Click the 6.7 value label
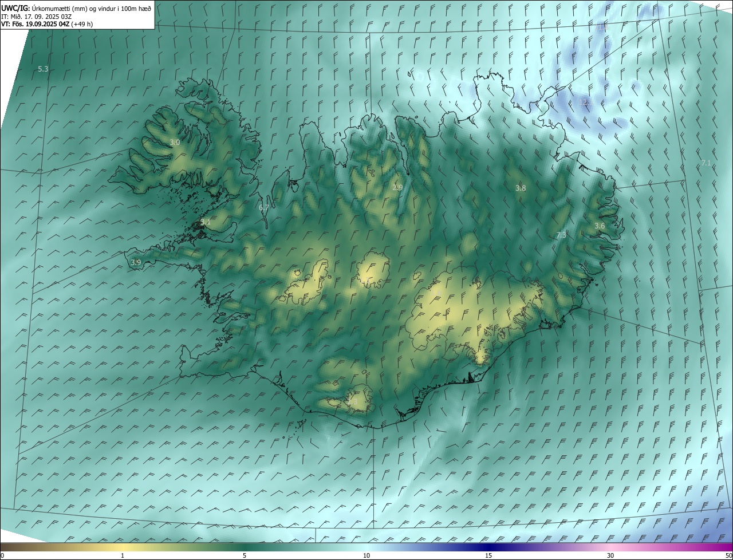 (264, 207)
